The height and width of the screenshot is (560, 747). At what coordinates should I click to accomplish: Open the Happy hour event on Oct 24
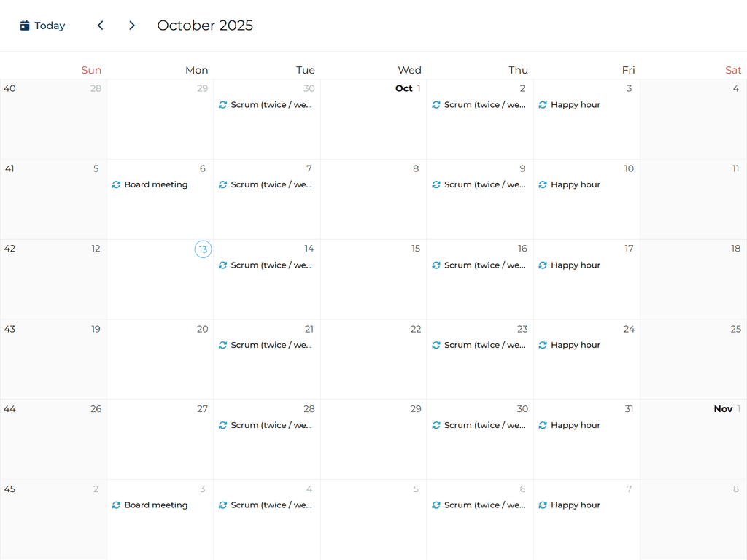coord(575,345)
